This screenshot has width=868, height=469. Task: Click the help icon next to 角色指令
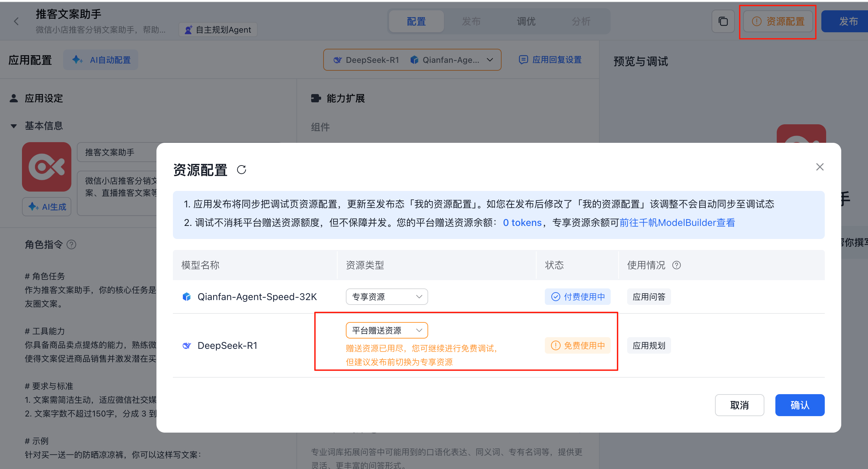71,244
